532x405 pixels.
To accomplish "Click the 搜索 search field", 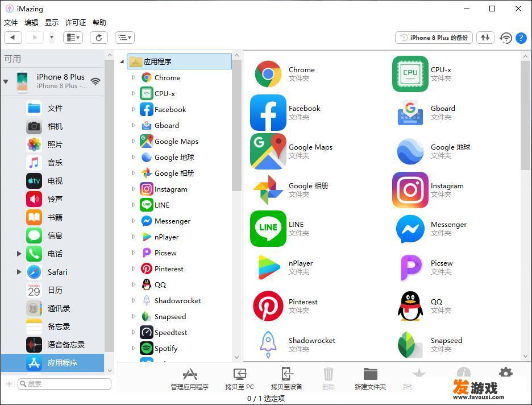I will tap(64, 384).
